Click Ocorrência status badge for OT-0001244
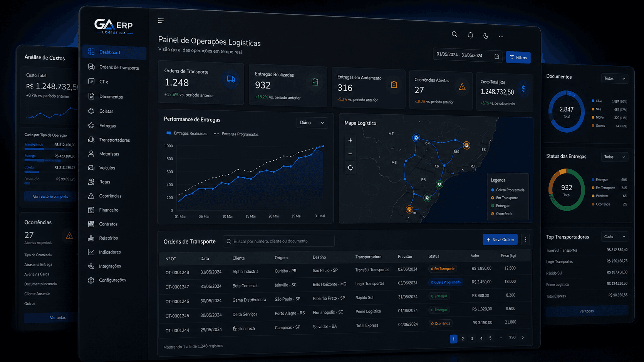Screen dimensions: 644x362 [440, 324]
